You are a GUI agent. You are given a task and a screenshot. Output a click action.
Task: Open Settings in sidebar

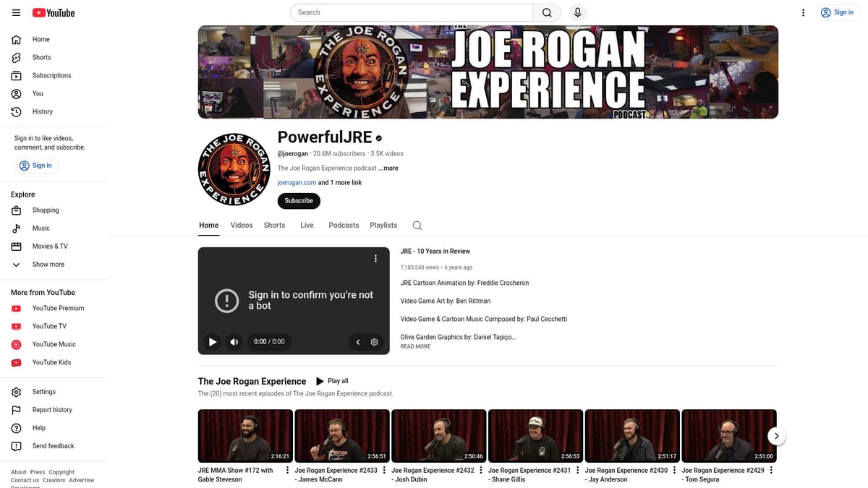[x=54, y=392]
